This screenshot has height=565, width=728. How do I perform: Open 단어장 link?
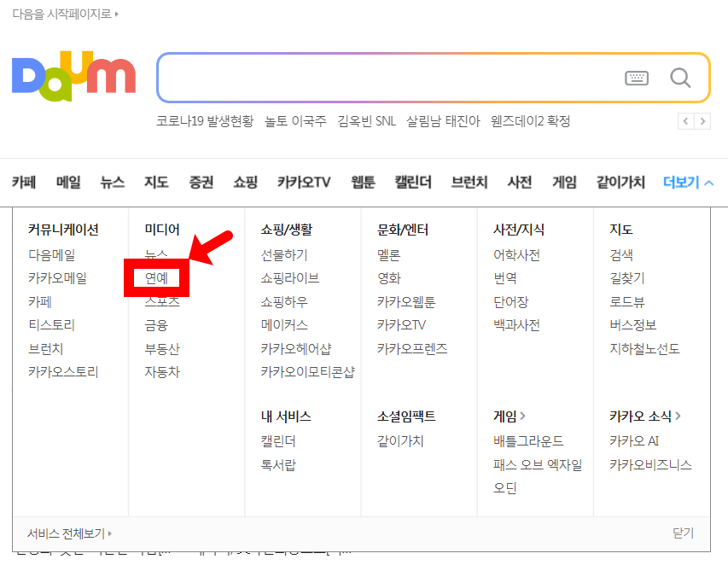[510, 302]
